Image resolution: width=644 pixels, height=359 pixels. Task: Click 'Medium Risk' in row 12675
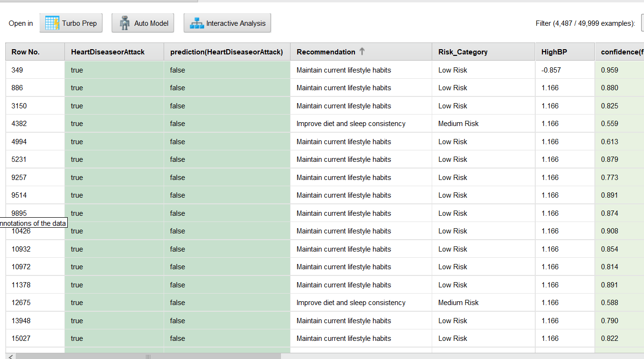pyautogui.click(x=458, y=303)
